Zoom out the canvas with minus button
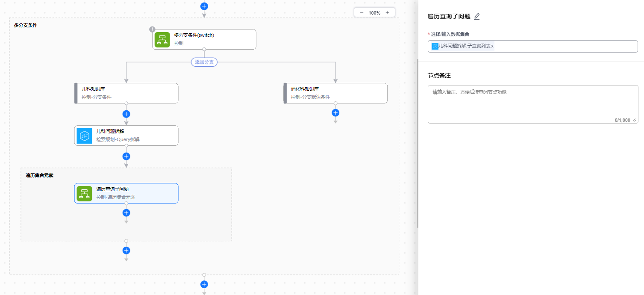 [x=362, y=13]
